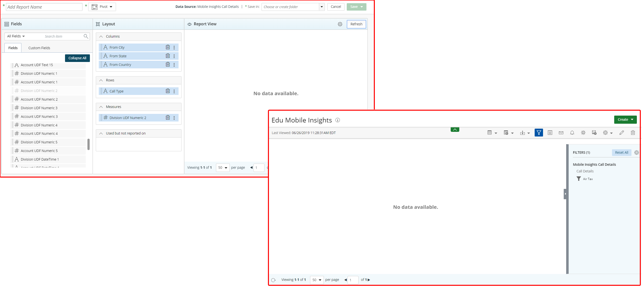
Task: Email the Edu Mobile Insights report
Action: click(561, 133)
